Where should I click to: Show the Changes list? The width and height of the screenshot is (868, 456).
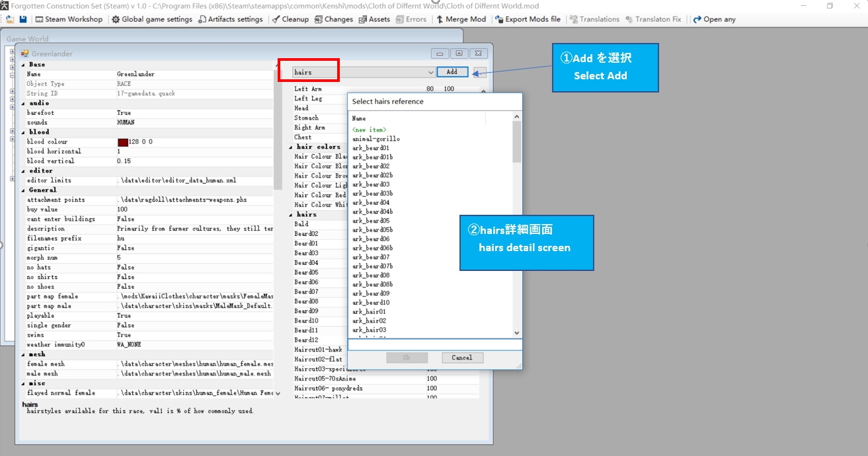pyautogui.click(x=334, y=19)
